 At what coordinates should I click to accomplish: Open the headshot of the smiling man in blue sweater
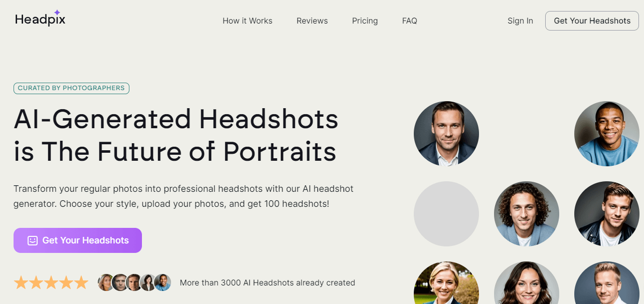click(x=606, y=134)
